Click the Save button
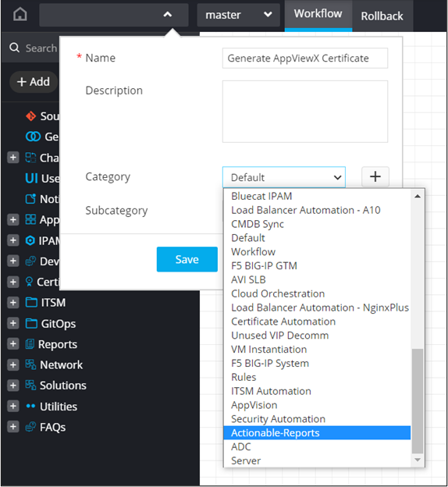The width and height of the screenshot is (448, 487). [x=187, y=259]
